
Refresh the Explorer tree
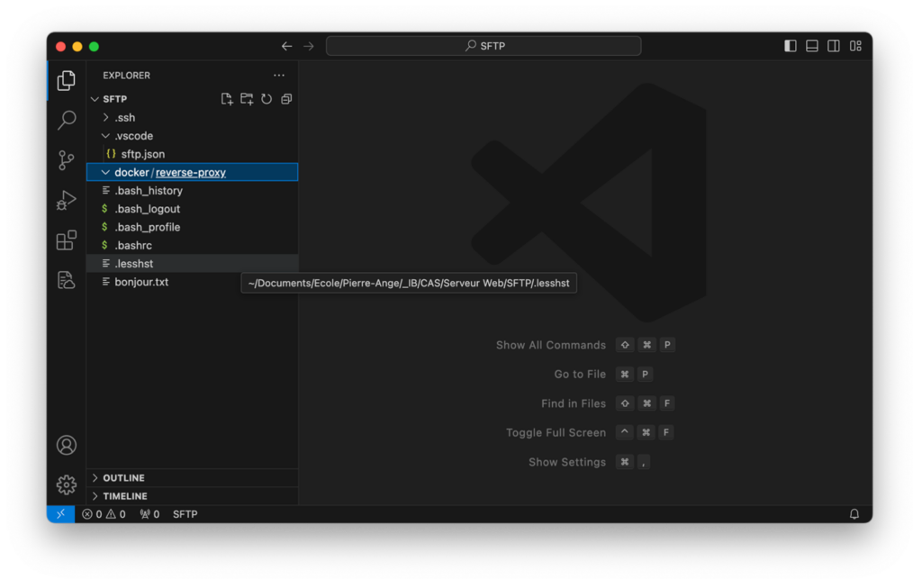(267, 99)
